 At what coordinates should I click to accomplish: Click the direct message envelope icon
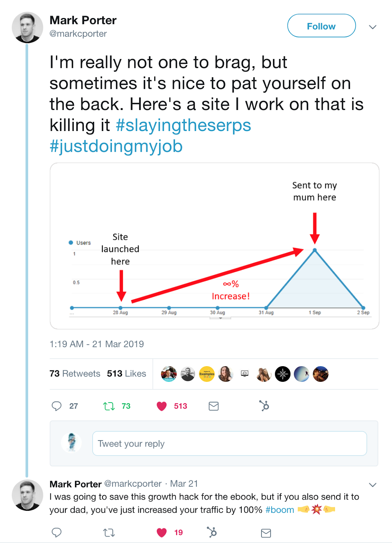[214, 406]
